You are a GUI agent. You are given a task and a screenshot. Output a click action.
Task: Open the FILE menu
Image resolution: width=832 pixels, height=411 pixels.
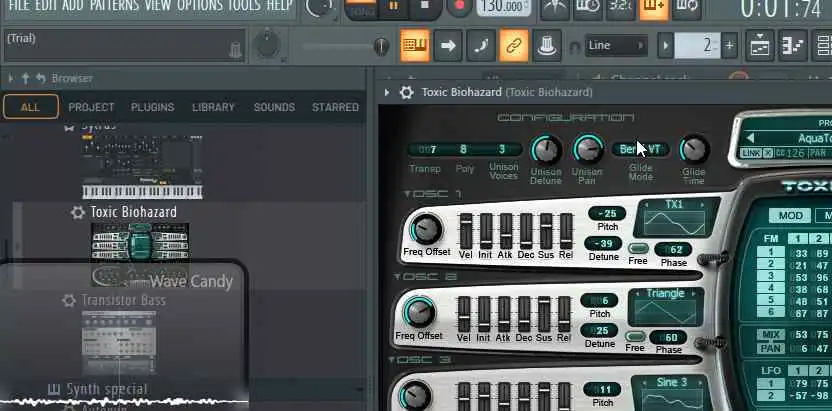click(19, 5)
